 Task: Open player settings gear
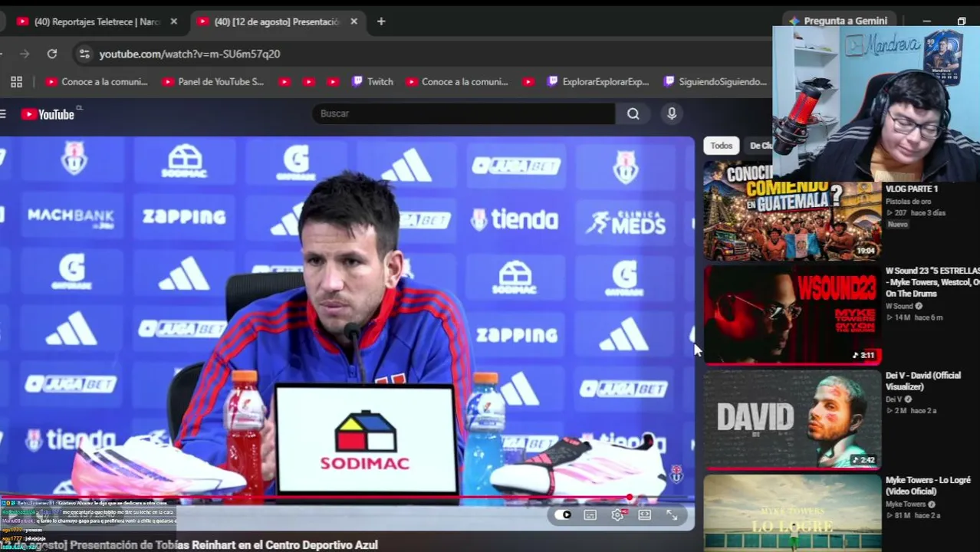617,515
